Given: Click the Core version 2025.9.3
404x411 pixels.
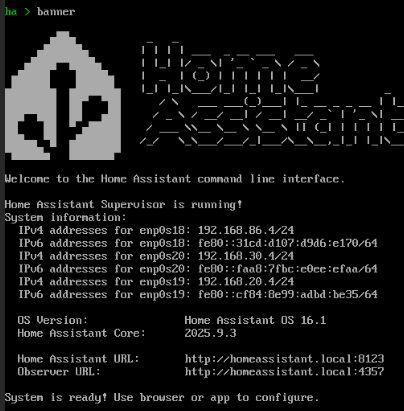Looking at the screenshot, I should click(x=210, y=333).
